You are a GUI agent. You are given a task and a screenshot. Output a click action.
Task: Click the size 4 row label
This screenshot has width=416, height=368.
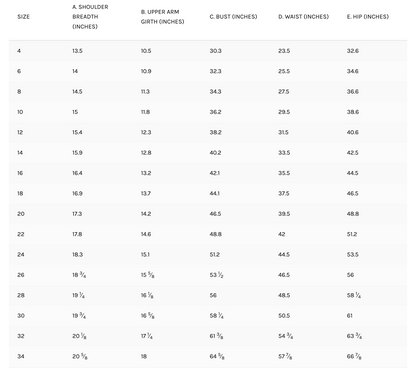pos(19,51)
